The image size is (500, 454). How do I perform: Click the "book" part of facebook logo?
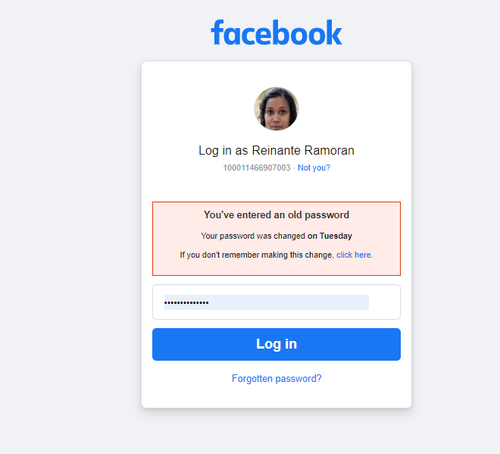[312, 32]
